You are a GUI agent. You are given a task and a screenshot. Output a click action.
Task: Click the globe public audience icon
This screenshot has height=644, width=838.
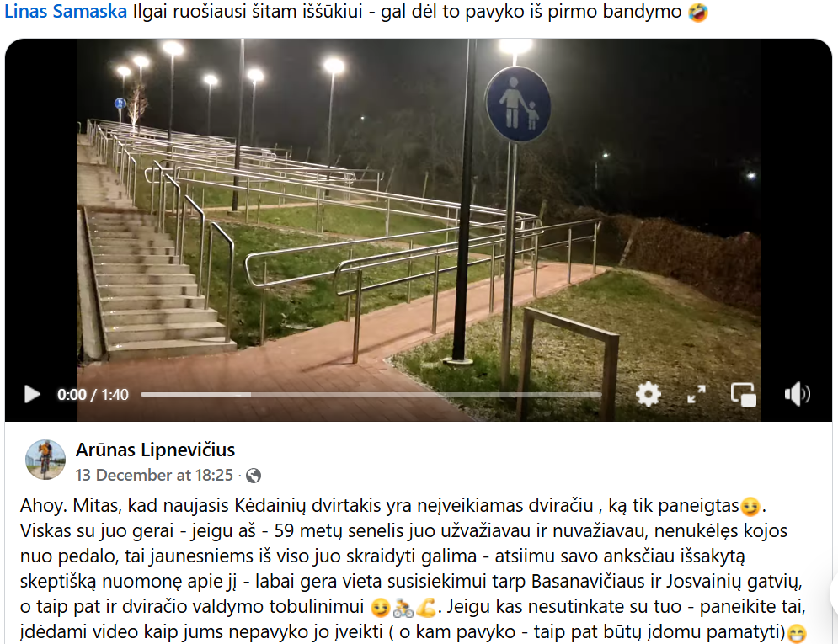click(x=254, y=476)
